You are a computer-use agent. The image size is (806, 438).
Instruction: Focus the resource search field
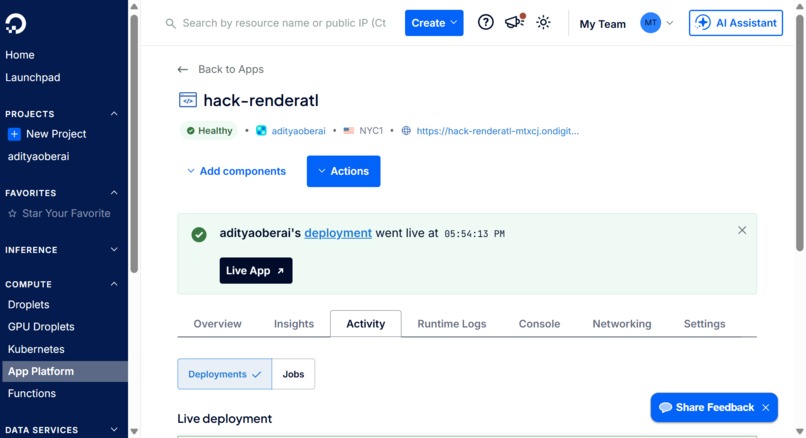[x=284, y=23]
